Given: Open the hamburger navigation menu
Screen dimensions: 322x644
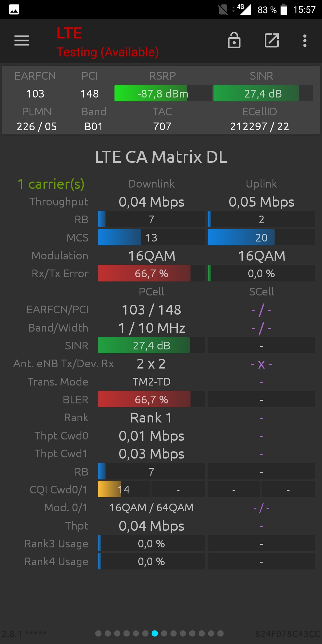Looking at the screenshot, I should coord(22,41).
